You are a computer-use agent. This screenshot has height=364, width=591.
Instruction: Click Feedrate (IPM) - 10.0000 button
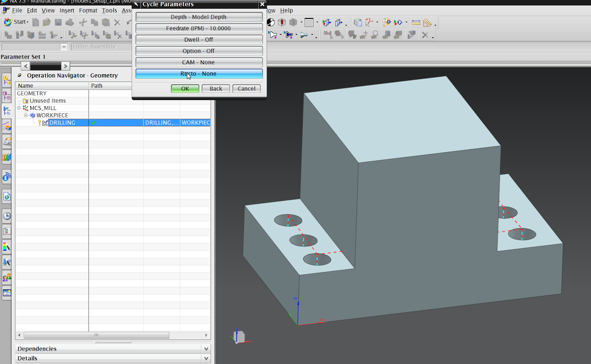(x=199, y=28)
